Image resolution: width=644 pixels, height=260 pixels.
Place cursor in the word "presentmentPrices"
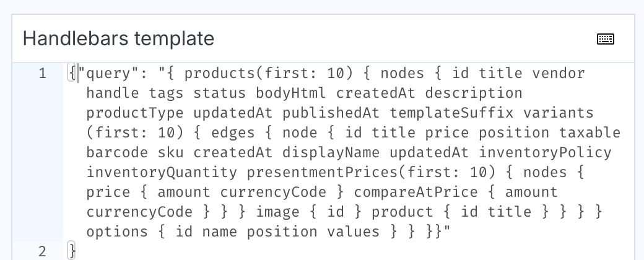[322, 172]
